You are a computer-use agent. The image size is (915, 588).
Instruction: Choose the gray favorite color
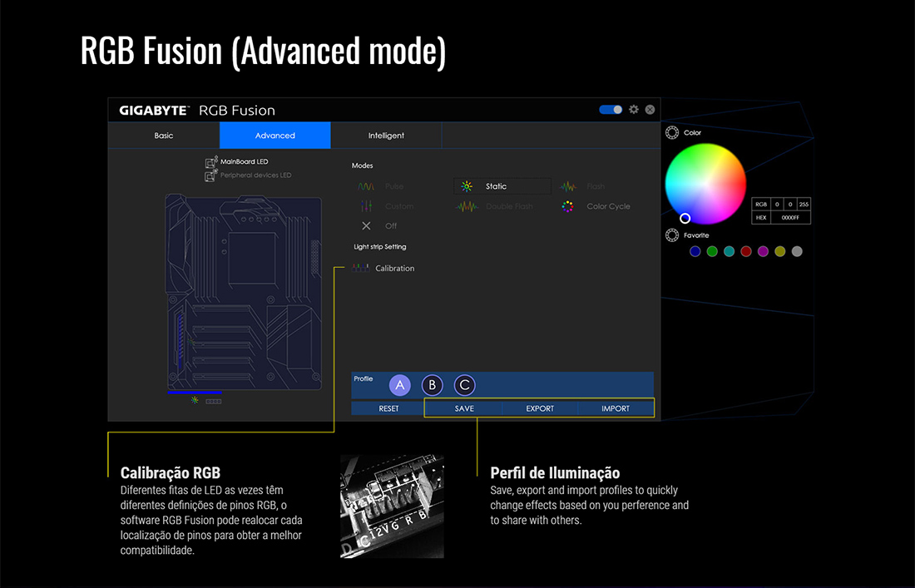click(797, 251)
